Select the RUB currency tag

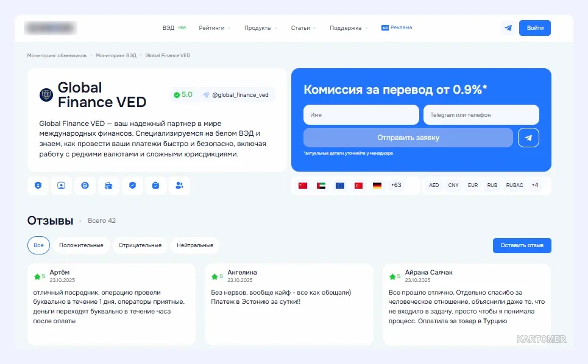tap(492, 185)
